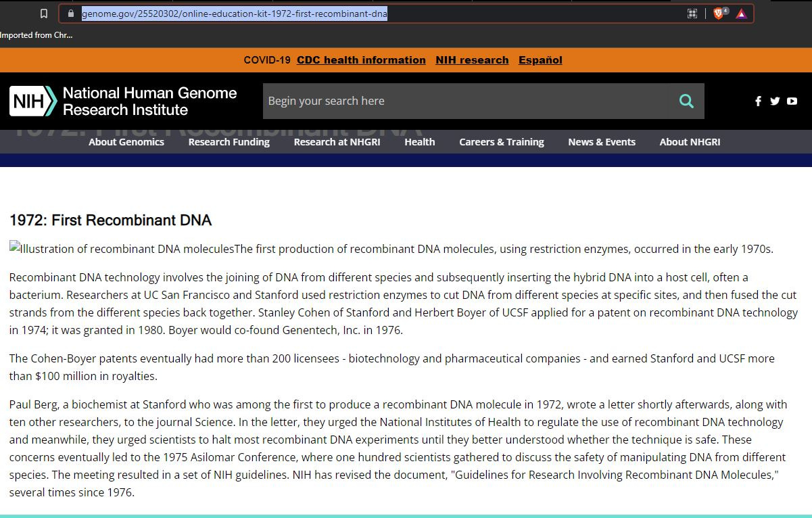Viewport: 812px width, 518px height.
Task: Click the text '$100 million in royalties'
Action: click(x=95, y=376)
